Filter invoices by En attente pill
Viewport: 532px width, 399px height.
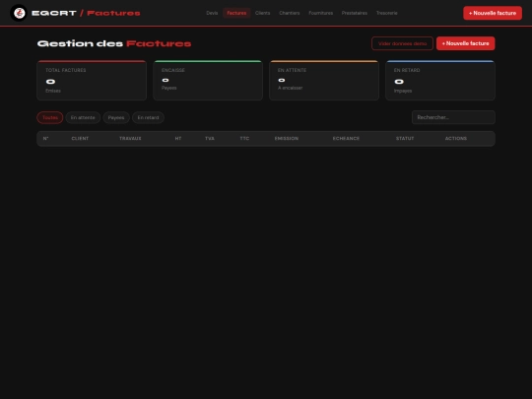(x=83, y=118)
